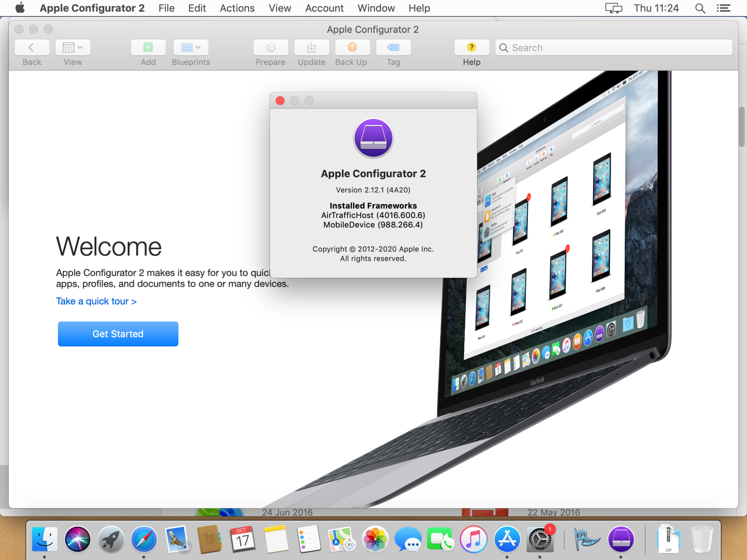Click the Back toolbar button
The image size is (747, 560).
tap(32, 47)
